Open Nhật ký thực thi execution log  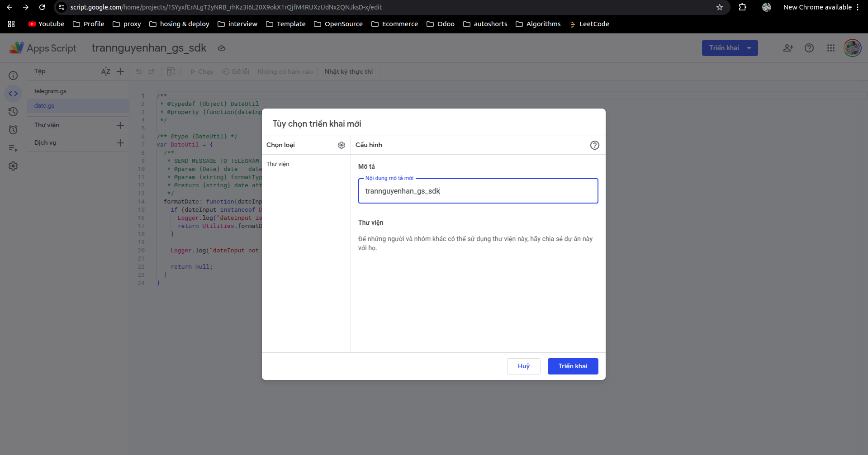click(x=348, y=71)
